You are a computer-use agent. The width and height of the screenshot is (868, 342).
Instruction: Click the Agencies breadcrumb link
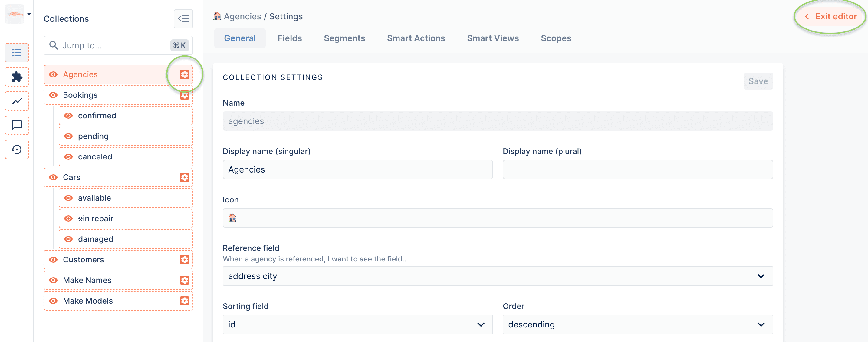coord(242,16)
